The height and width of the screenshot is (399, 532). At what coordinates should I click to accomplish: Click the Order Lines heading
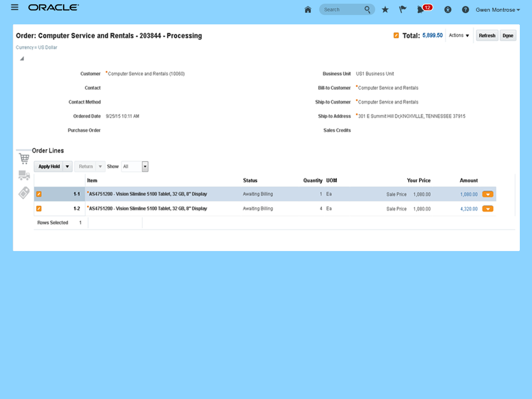pos(48,151)
